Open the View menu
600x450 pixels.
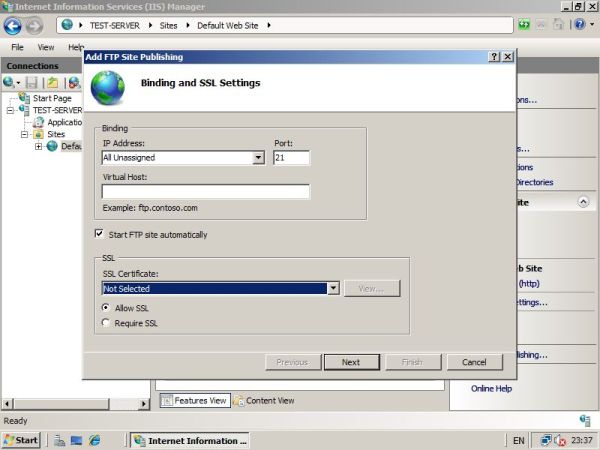pyautogui.click(x=46, y=47)
